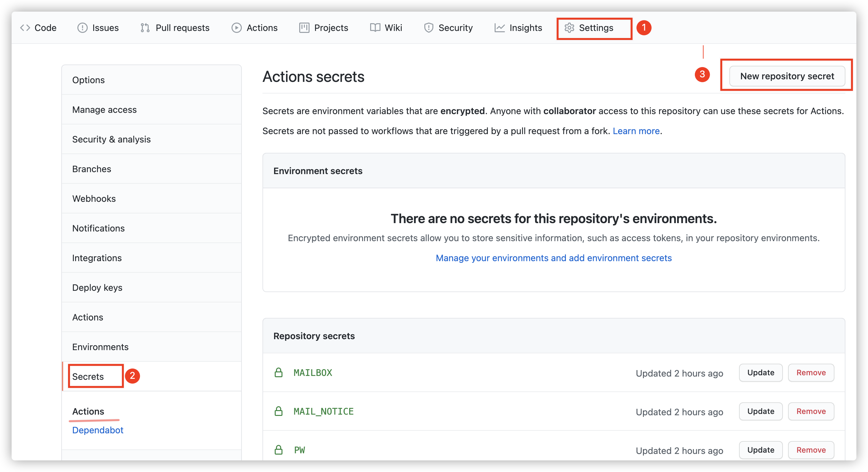Open the Settings tab
Screen dimensions: 868x472
click(596, 28)
